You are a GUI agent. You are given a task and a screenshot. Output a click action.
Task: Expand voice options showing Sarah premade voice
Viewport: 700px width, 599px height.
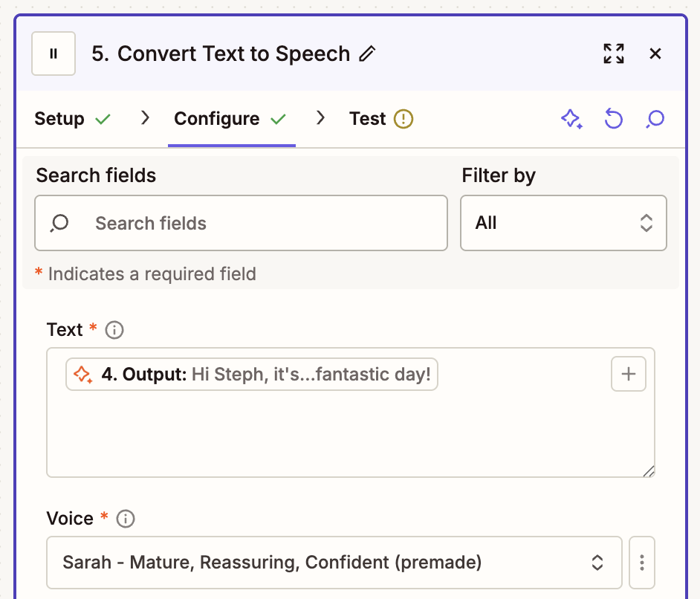pos(334,563)
